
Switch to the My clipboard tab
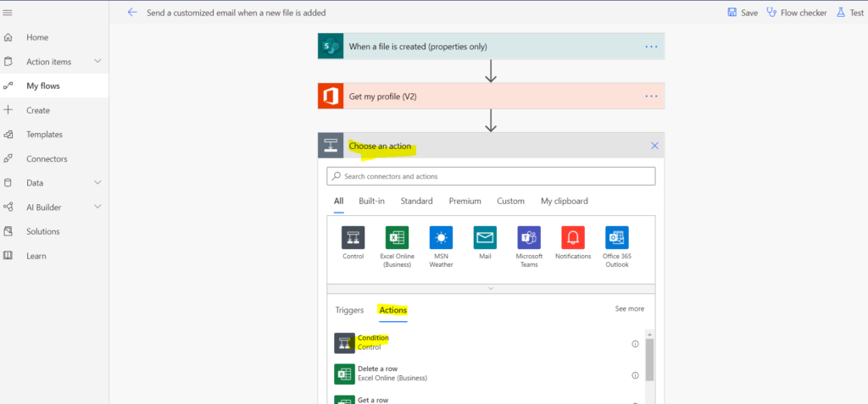click(564, 201)
